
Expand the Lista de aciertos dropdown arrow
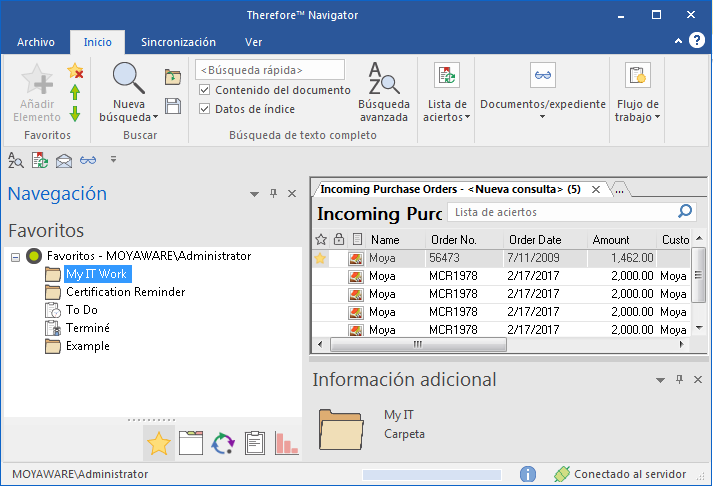[x=467, y=117]
